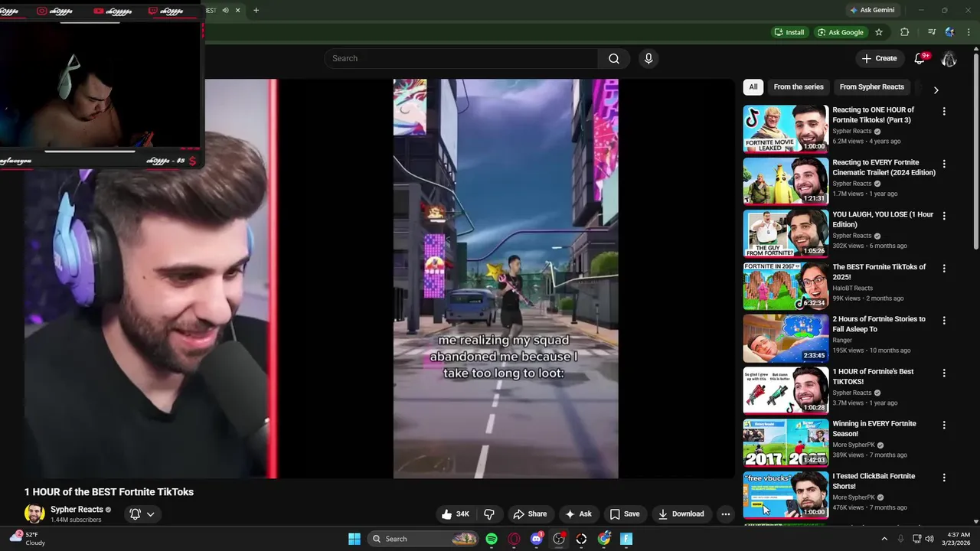
Task: Bookmark this tab with star icon
Action: pos(879,32)
